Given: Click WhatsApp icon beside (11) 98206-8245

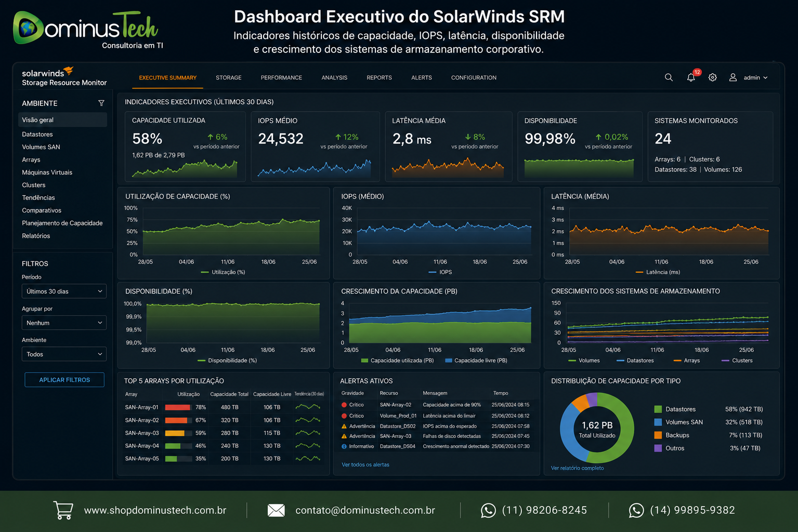Looking at the screenshot, I should [488, 511].
